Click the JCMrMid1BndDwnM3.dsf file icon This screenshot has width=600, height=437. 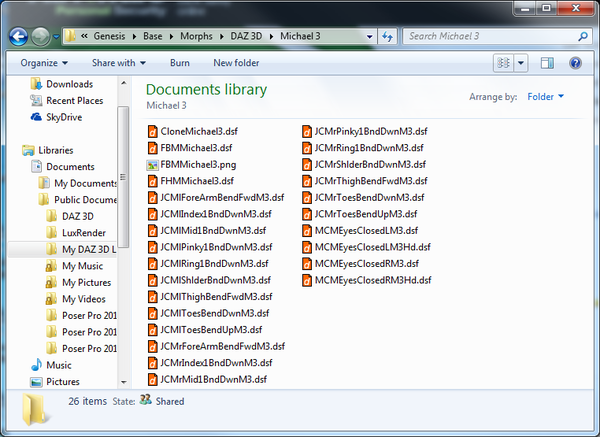[152, 380]
